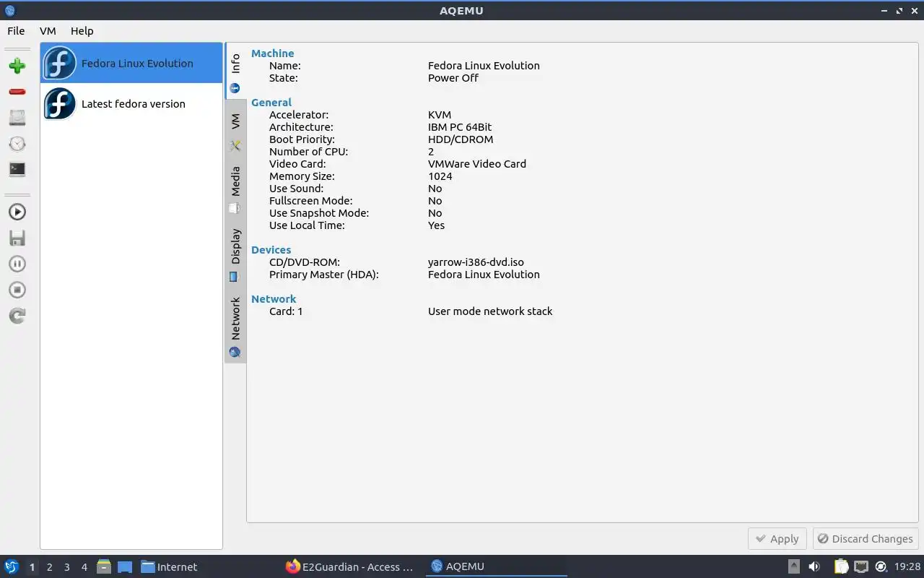This screenshot has height=578, width=924.
Task: Click the Network section heading
Action: [x=274, y=299]
